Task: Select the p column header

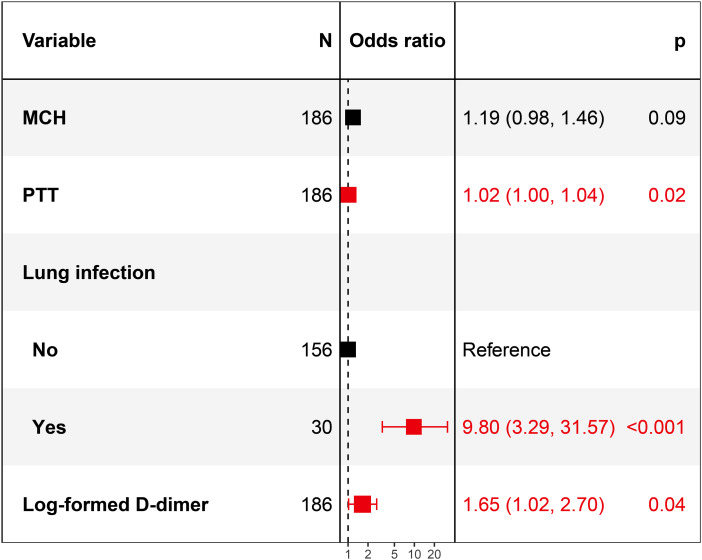Action: tap(680, 42)
